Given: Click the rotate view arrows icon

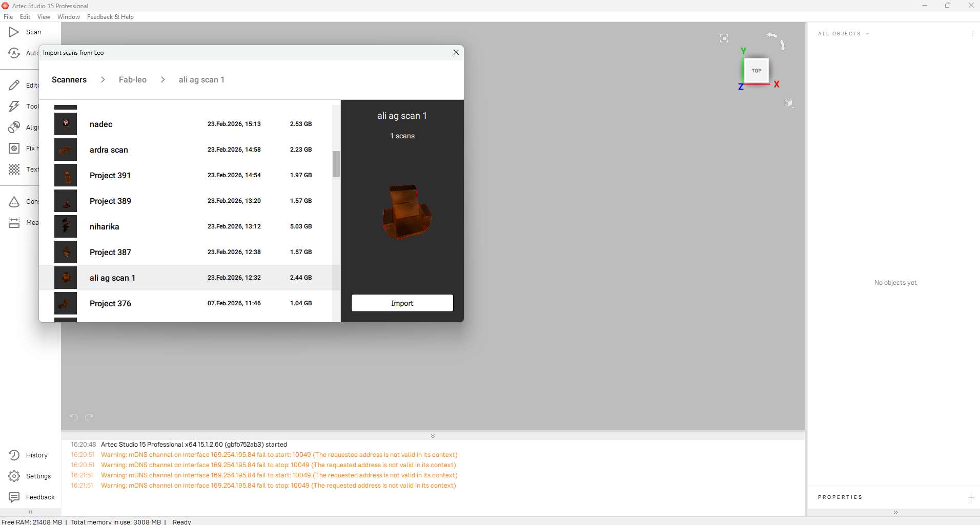Looking at the screenshot, I should point(777,40).
